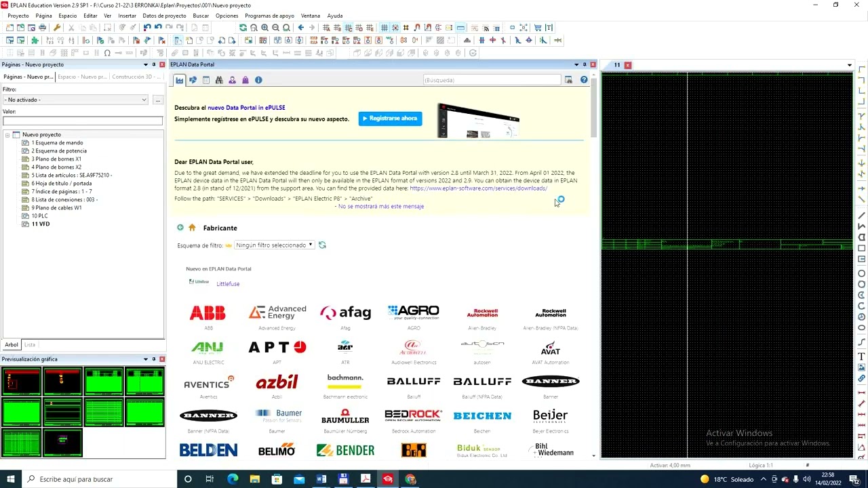Image resolution: width=868 pixels, height=488 pixels.
Task: Select the line drawing tool on right toolbar
Action: tap(862, 216)
